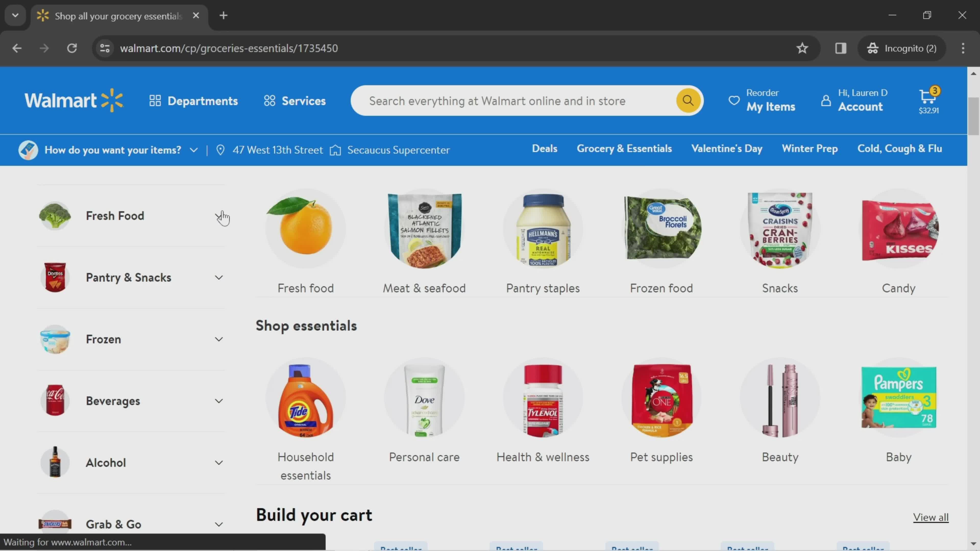This screenshot has width=980, height=551.
Task: Expand the Beverages category section
Action: pyautogui.click(x=218, y=400)
